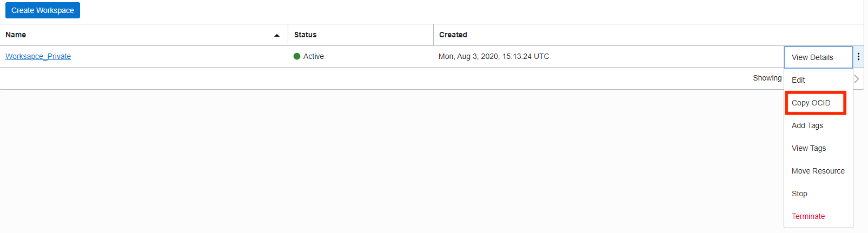
Task: Select Add Tags menu option
Action: click(x=807, y=125)
